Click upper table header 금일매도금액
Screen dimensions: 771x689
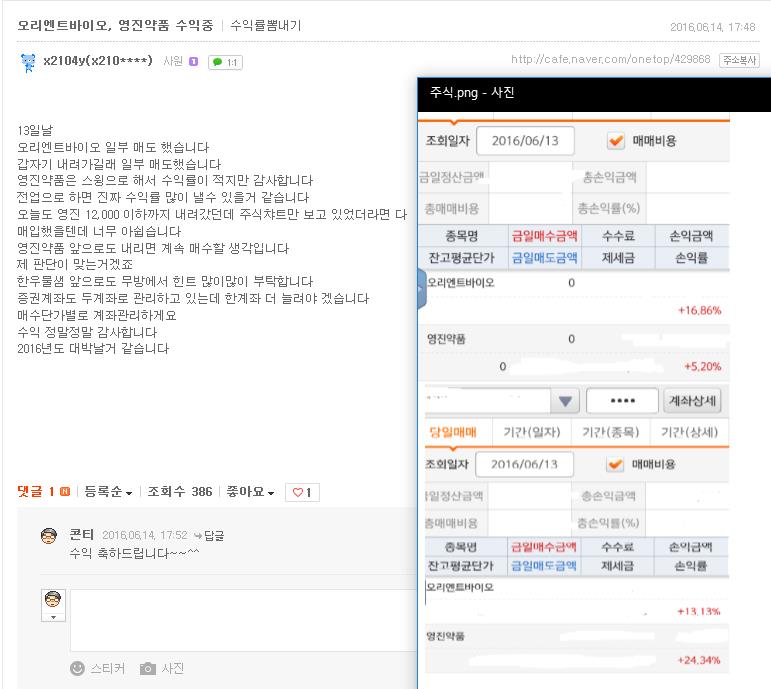tap(544, 258)
